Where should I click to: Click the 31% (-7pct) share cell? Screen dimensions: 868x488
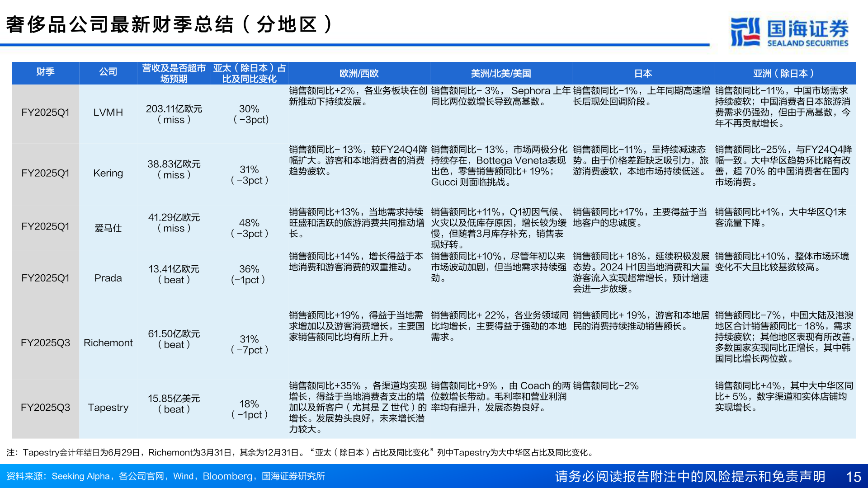coord(249,344)
